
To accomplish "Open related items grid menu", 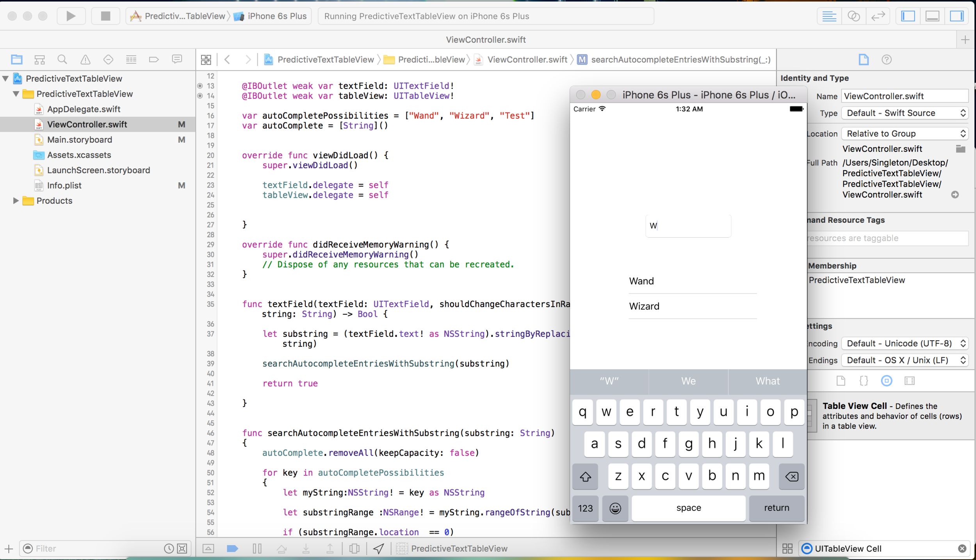I will click(206, 59).
